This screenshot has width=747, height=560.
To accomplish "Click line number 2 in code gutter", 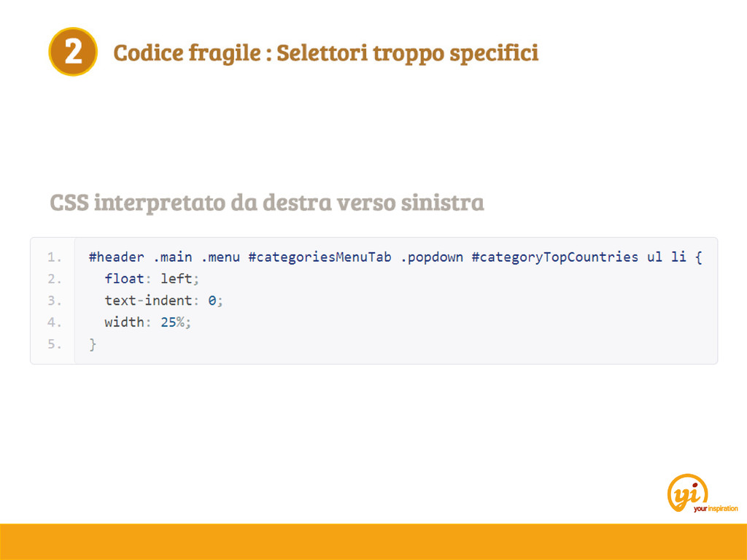I will 54,279.
